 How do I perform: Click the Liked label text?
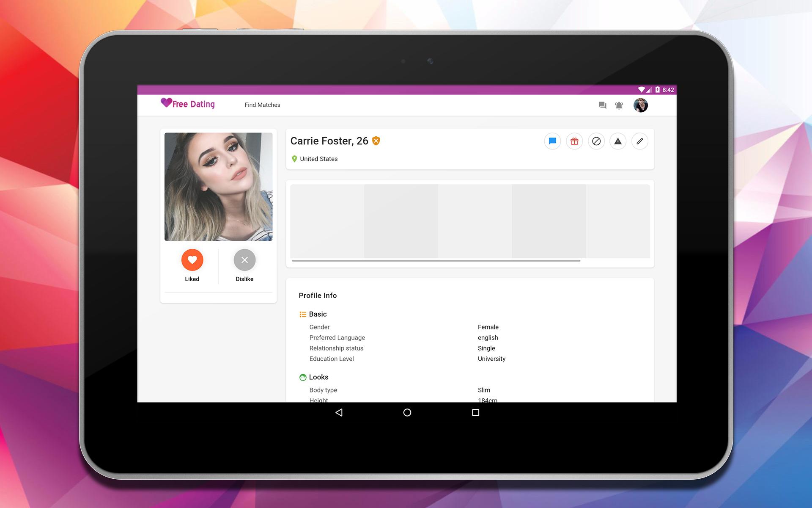click(x=192, y=279)
